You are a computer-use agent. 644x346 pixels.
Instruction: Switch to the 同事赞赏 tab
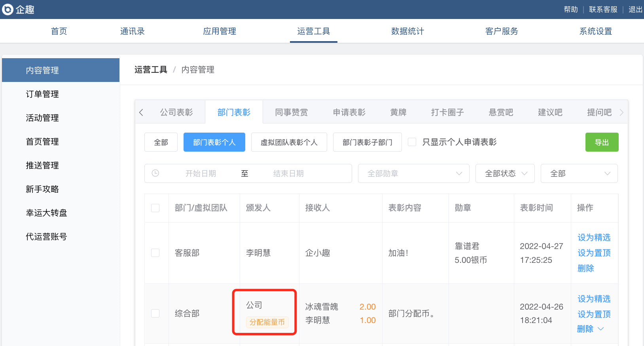(x=292, y=112)
